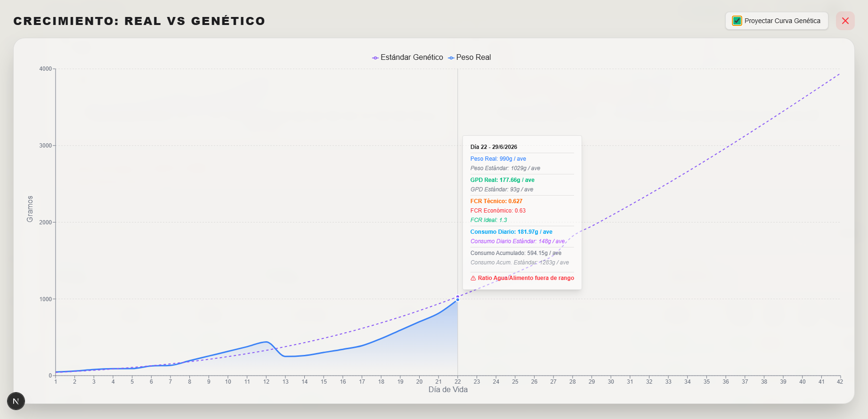Image resolution: width=868 pixels, height=419 pixels.
Task: Click 'GPD Estándar: 93g / ave' value
Action: tap(502, 189)
